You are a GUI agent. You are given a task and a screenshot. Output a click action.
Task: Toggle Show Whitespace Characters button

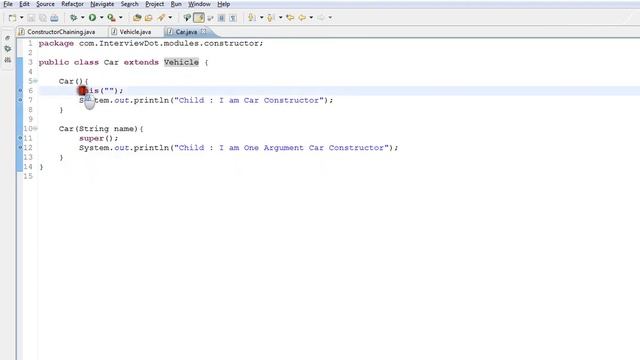[x=233, y=18]
